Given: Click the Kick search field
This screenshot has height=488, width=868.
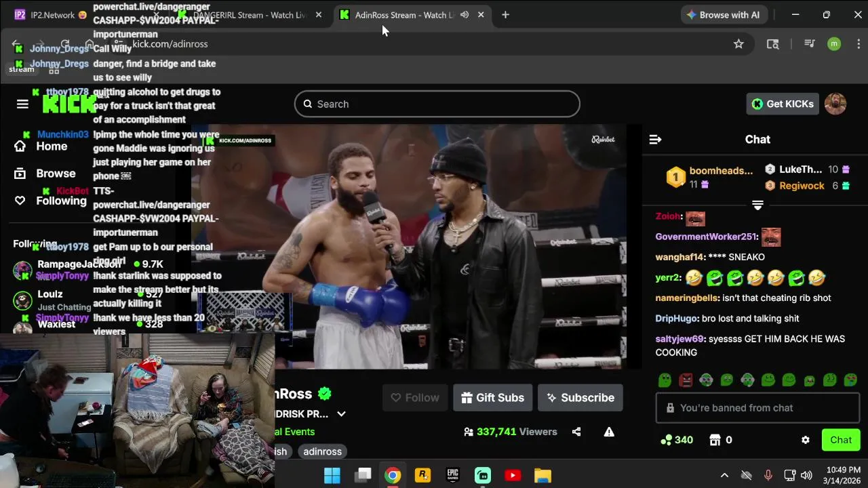Looking at the screenshot, I should [437, 104].
